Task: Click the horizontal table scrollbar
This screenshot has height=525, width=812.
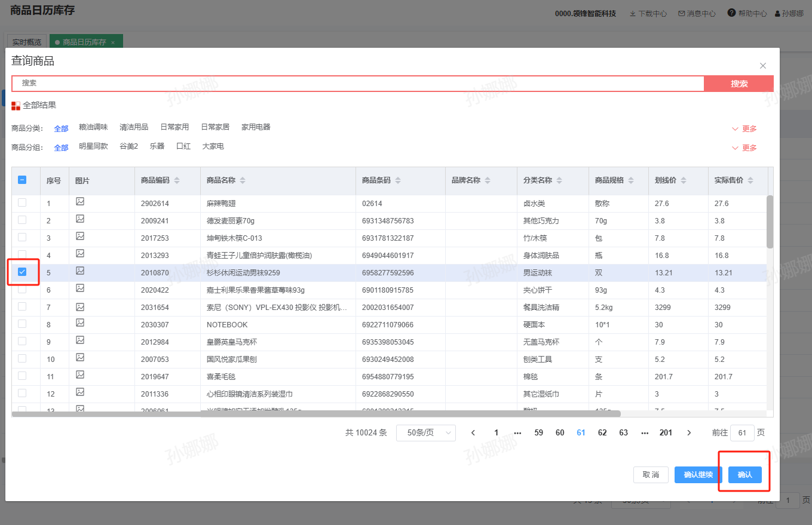Action: [x=316, y=413]
